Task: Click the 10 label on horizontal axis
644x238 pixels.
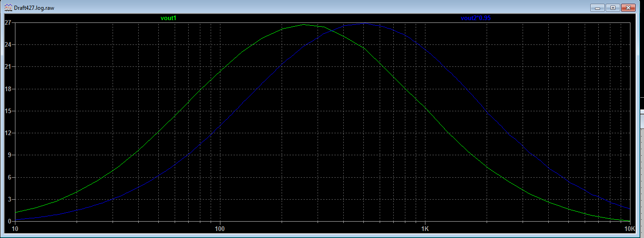Action: [x=15, y=229]
